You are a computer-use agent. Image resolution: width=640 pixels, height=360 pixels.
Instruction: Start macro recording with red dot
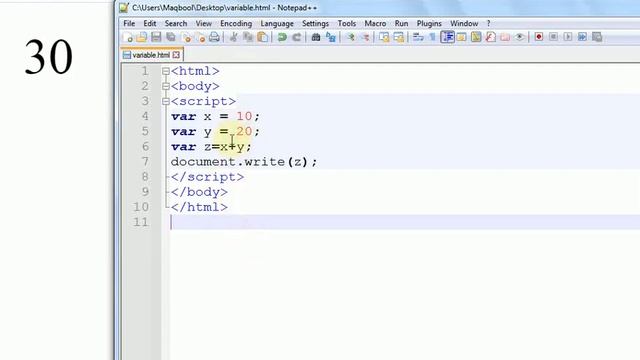pos(539,37)
